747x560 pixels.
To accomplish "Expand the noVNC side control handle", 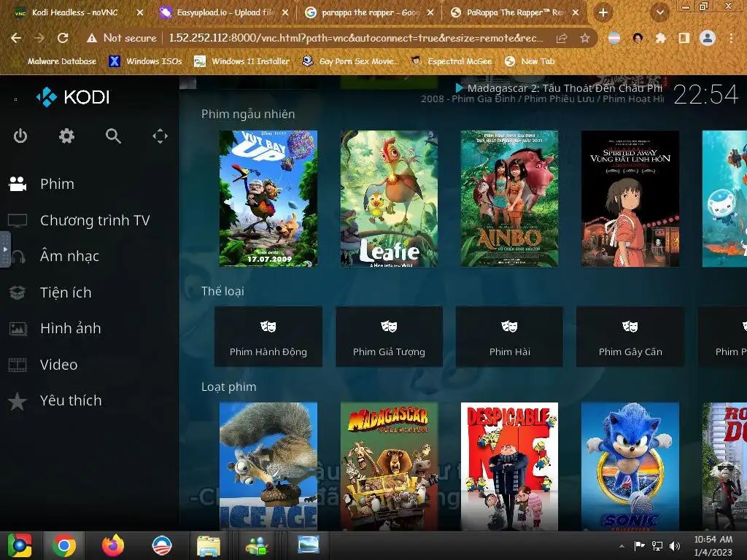I will click(5, 249).
